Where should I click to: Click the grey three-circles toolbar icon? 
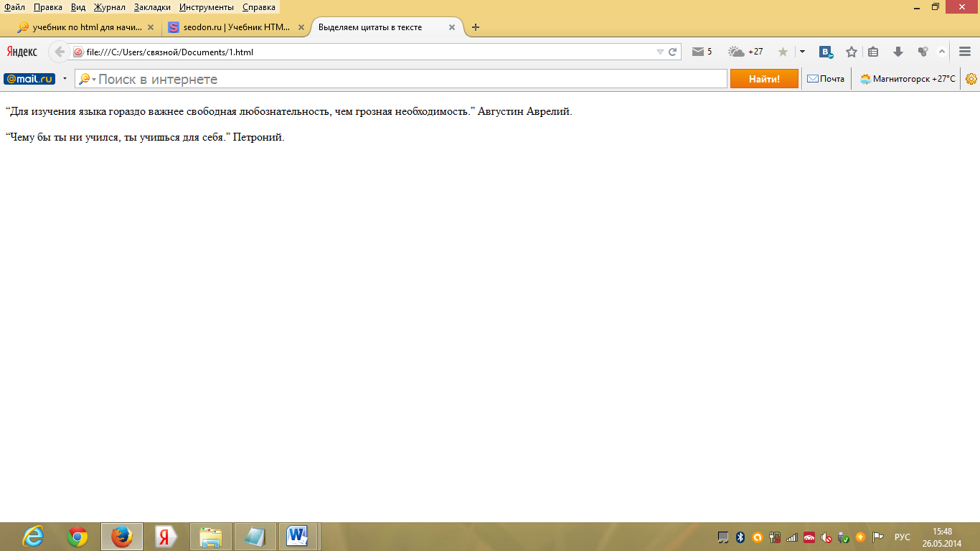pos(923,52)
